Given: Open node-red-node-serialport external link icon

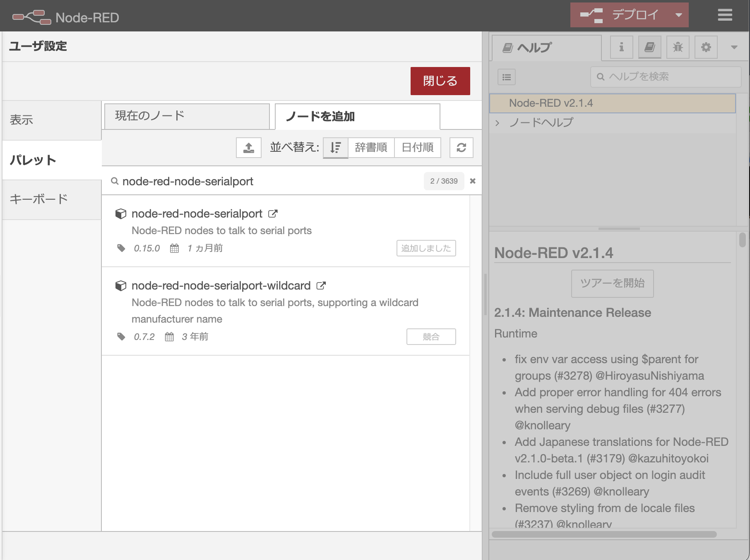Looking at the screenshot, I should point(273,214).
